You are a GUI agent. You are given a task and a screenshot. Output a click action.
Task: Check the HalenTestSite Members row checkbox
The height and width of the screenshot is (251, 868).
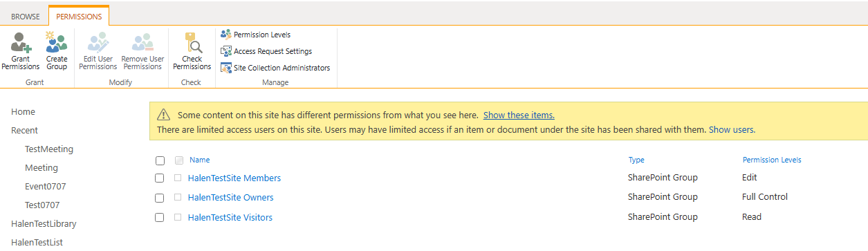click(x=160, y=178)
